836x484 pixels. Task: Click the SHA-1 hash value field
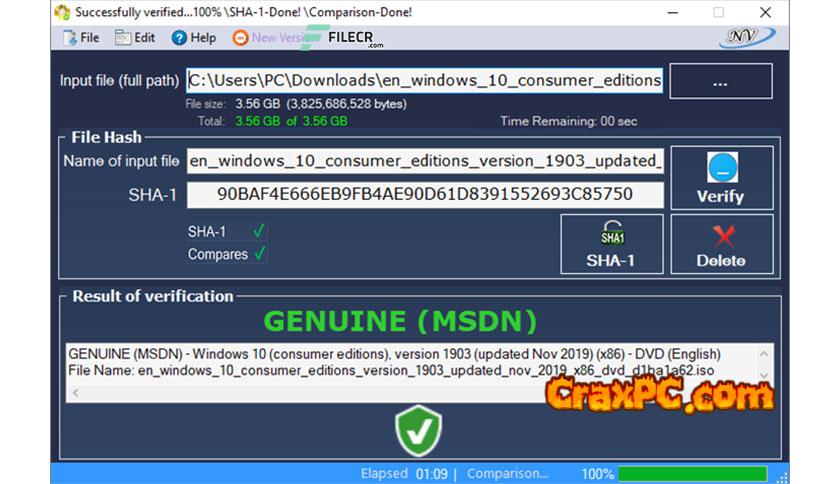[x=424, y=194]
